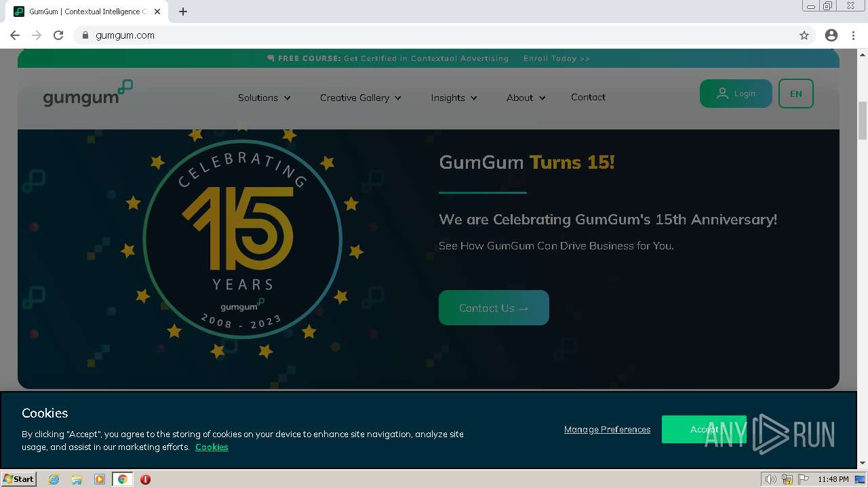Click the Enroll Today banner link
This screenshot has height=488, width=868.
(557, 58)
